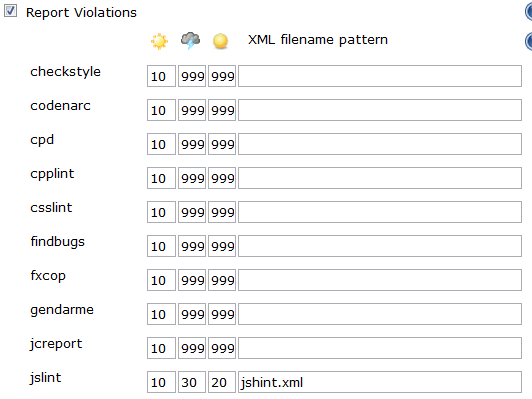The width and height of the screenshot is (532, 399).
Task: Focus checkstyle XML filename pattern field
Action: pos(380,76)
